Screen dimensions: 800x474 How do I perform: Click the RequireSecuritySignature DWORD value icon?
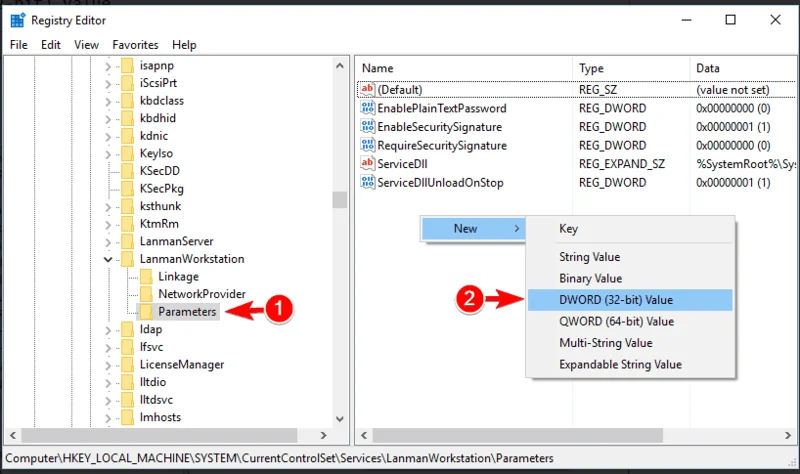367,145
